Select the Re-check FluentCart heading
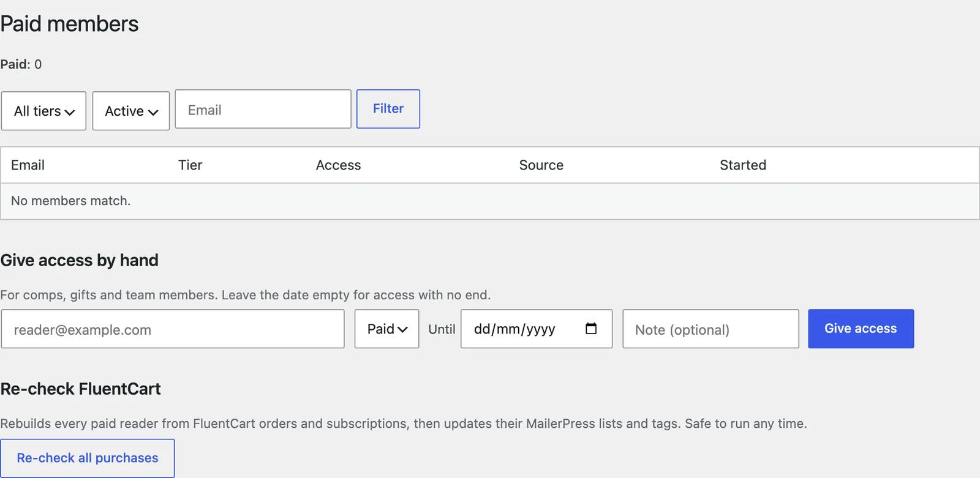 (80, 389)
